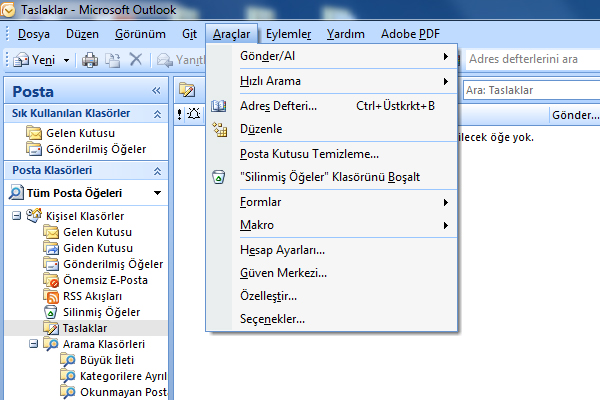
Task: Click the Move to Folder toolbar icon
Action: [x=113, y=60]
